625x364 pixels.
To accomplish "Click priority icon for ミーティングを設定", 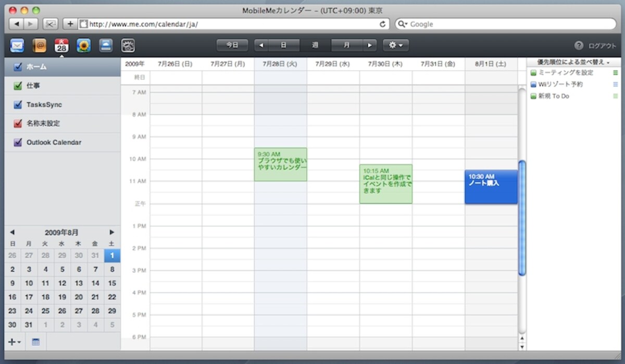I will click(x=615, y=72).
